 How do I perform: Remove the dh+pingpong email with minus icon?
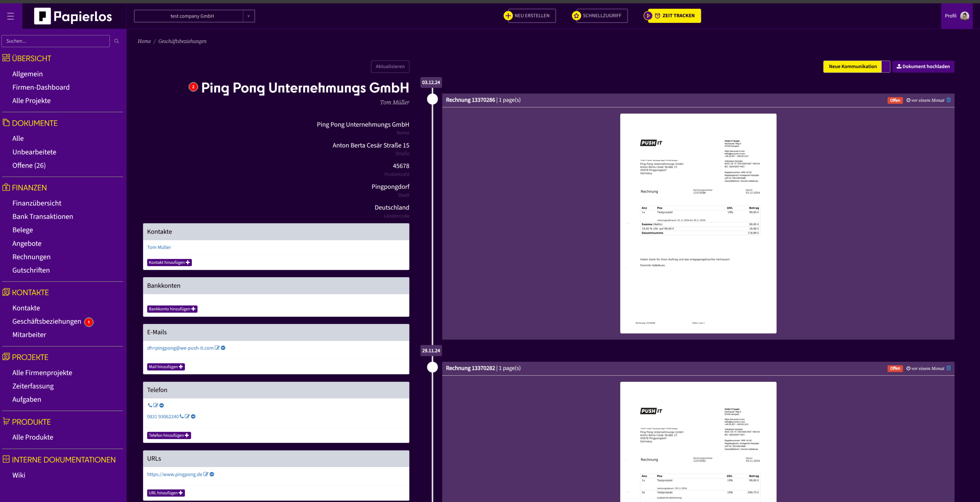coord(223,348)
